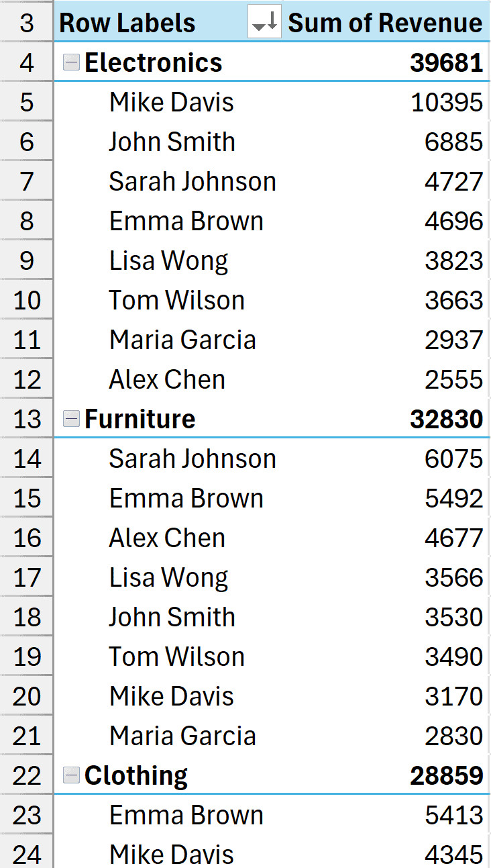Screen dimensions: 491x868
Task: Select Tom Wilson revenue value 3663
Action: [453, 300]
